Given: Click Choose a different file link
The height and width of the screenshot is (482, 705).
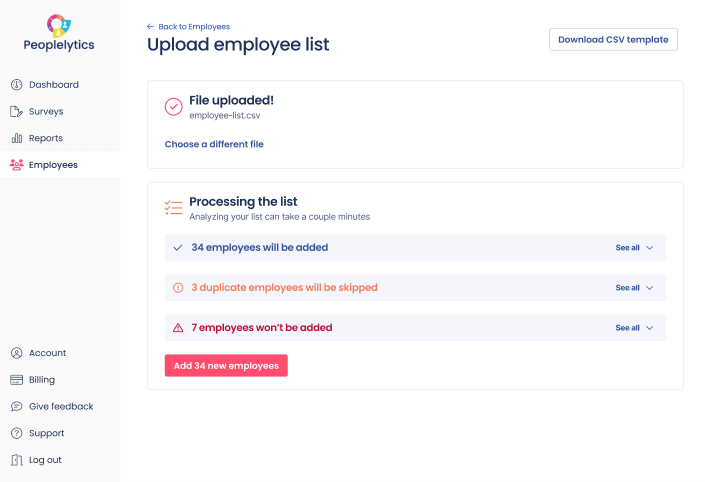Looking at the screenshot, I should point(214,144).
